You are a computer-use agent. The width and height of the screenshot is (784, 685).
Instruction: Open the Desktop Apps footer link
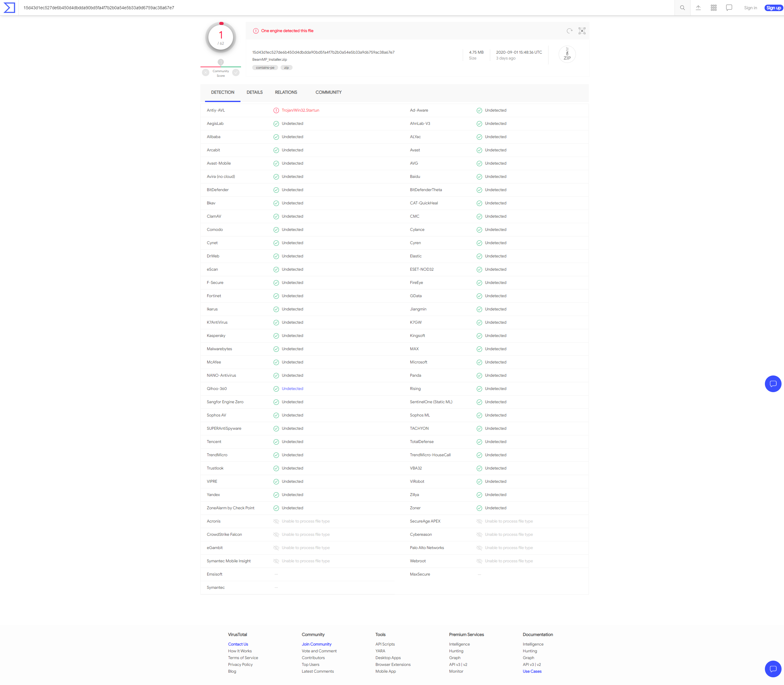pyautogui.click(x=388, y=658)
